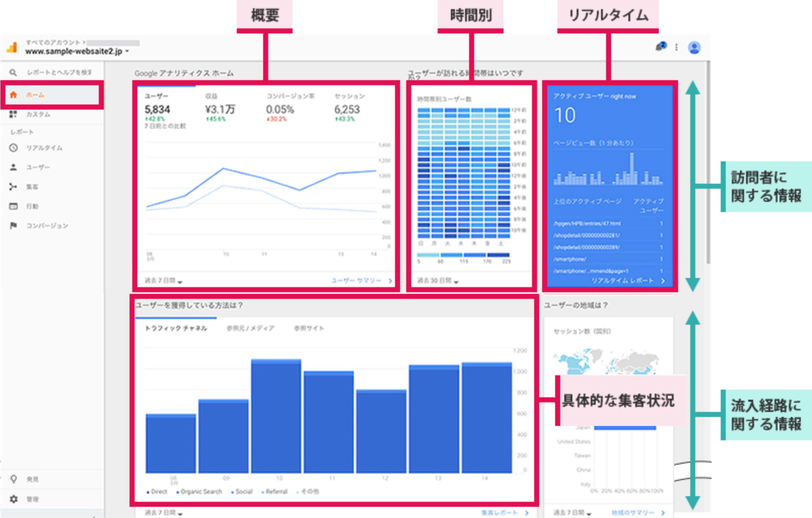Click the Discover (発見) lightbulb icon
Screen dimensions: 812x518
(14, 479)
